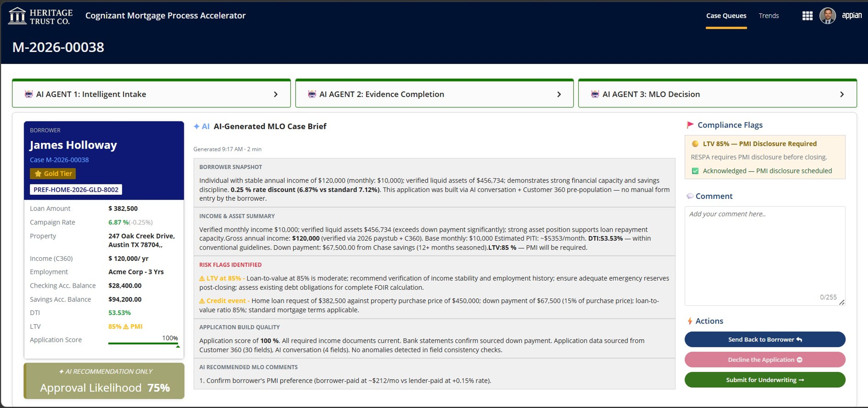Open AI Agent 1: Intelligent Intake panel
868x408 pixels.
pyautogui.click(x=151, y=94)
